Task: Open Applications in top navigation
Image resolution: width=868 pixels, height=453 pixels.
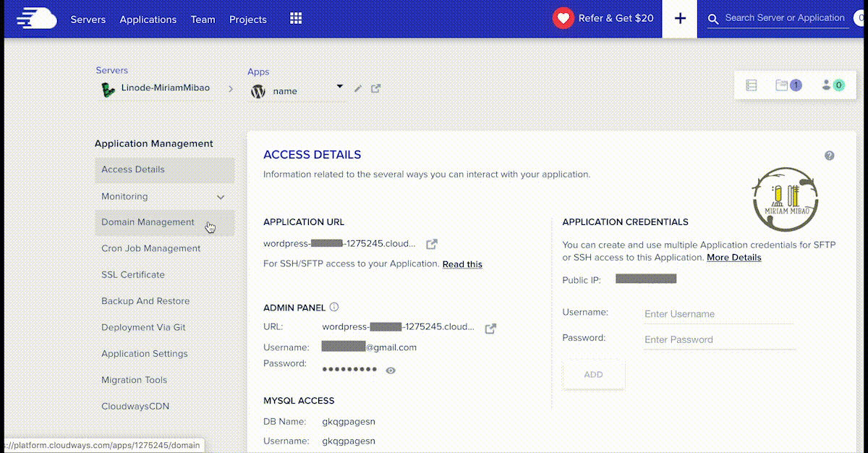Action: (148, 20)
